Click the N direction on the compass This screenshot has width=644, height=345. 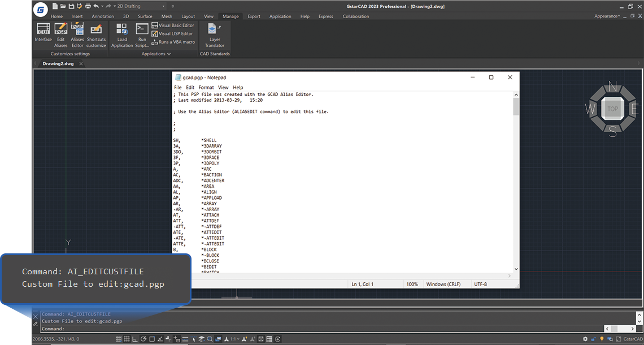[x=612, y=87]
